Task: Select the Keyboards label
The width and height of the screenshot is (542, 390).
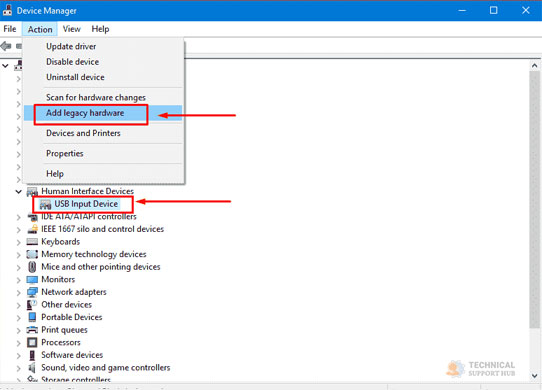Action: click(x=60, y=242)
